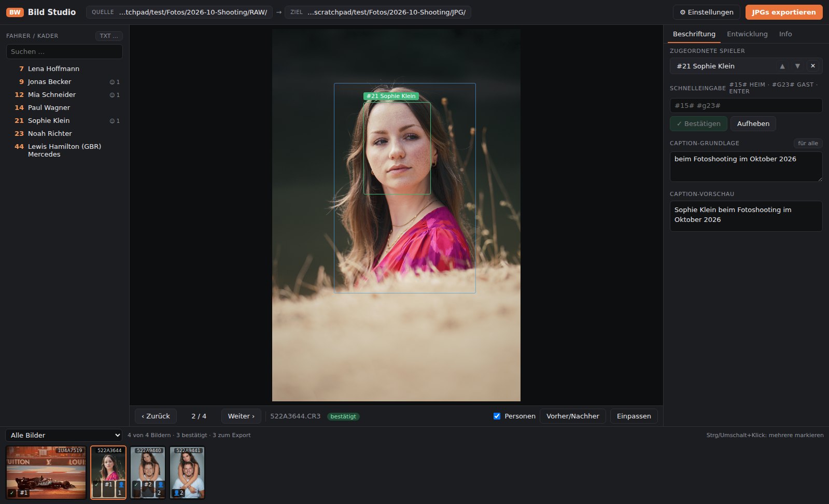This screenshot has height=504, width=829.
Task: Click the Aufheben button
Action: (x=753, y=123)
